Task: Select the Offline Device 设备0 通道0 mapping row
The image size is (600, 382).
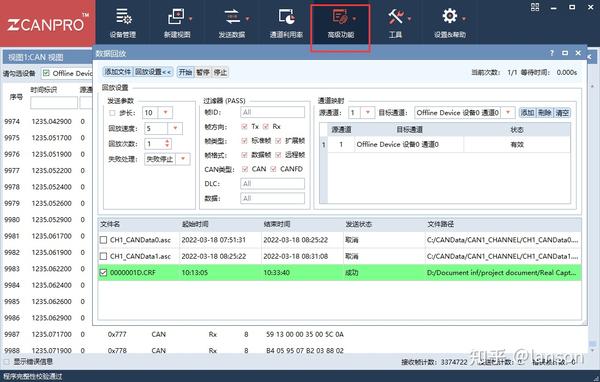Action: (445, 144)
